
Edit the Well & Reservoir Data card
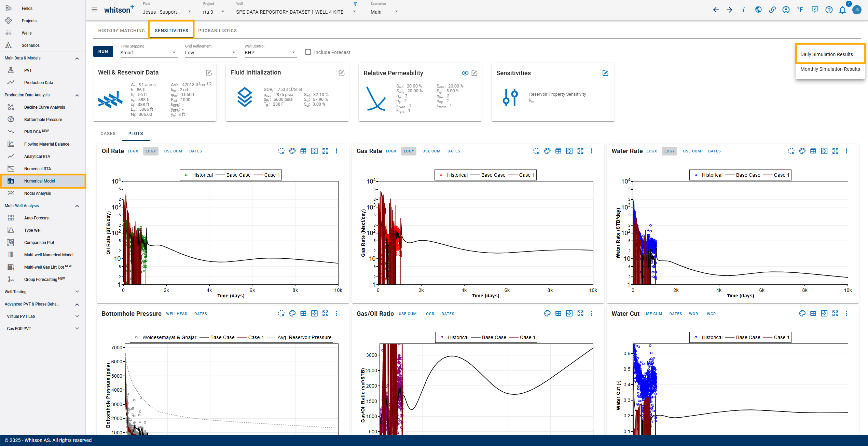click(209, 73)
